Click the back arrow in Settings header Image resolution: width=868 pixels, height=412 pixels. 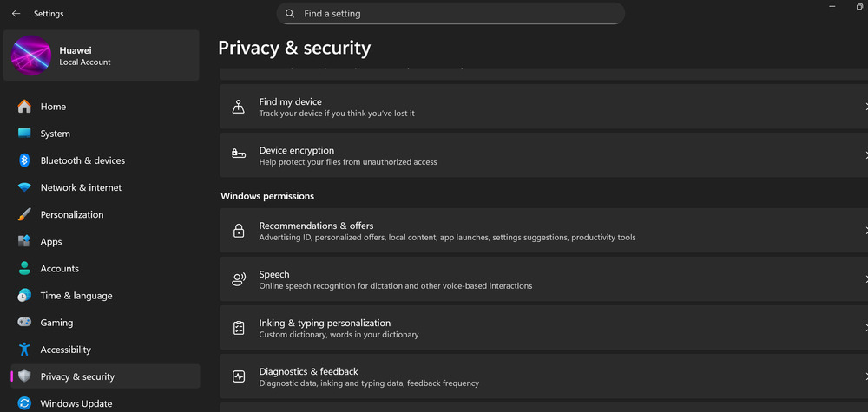(16, 14)
